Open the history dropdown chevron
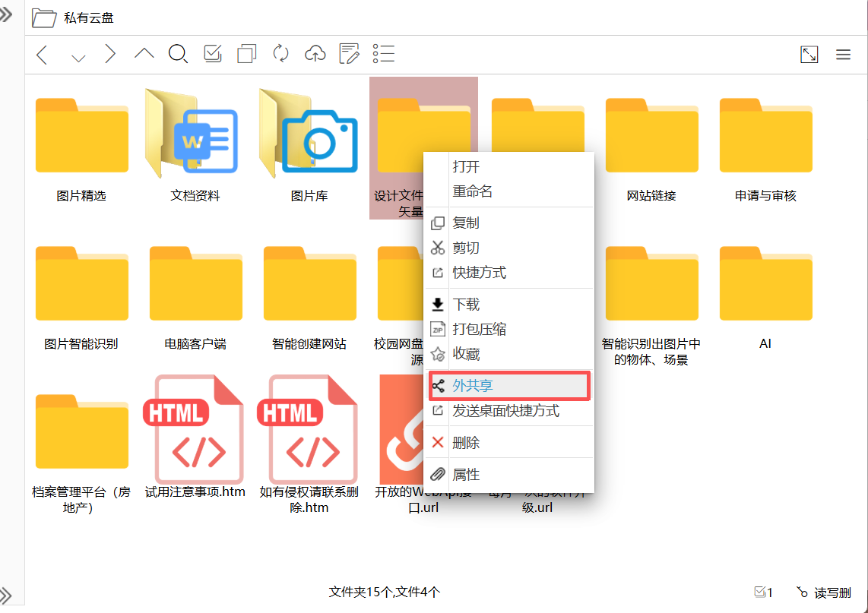 click(78, 56)
